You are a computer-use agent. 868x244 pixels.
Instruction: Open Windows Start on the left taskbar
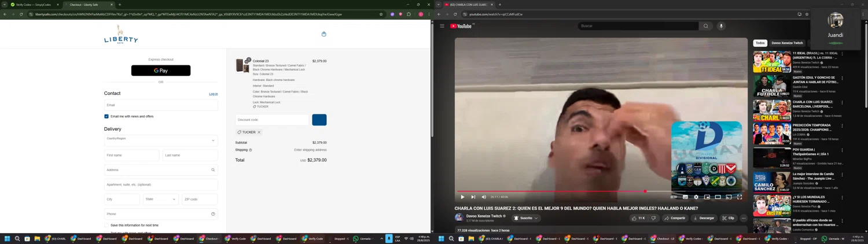coord(8,238)
